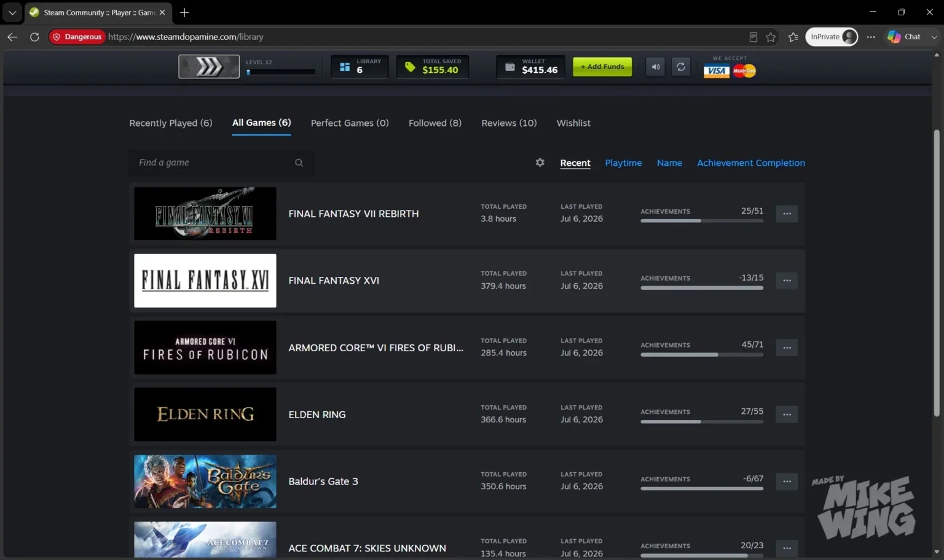Click the search magnifier icon
Viewport: 944px width, 560px height.
(299, 163)
